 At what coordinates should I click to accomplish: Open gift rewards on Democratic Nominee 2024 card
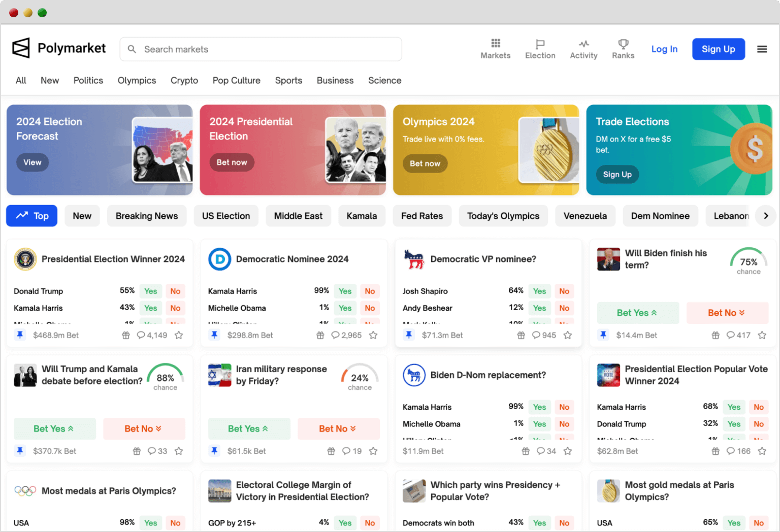pyautogui.click(x=320, y=335)
